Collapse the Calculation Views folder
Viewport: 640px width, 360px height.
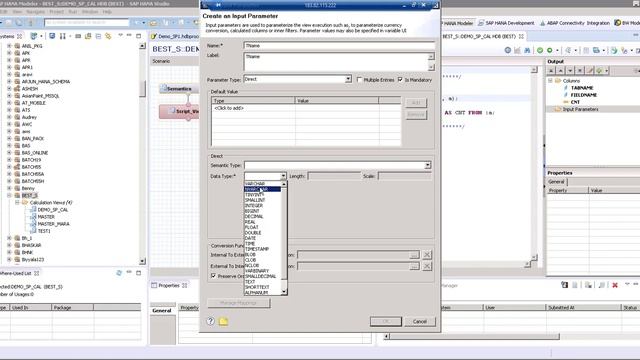(x=17, y=202)
